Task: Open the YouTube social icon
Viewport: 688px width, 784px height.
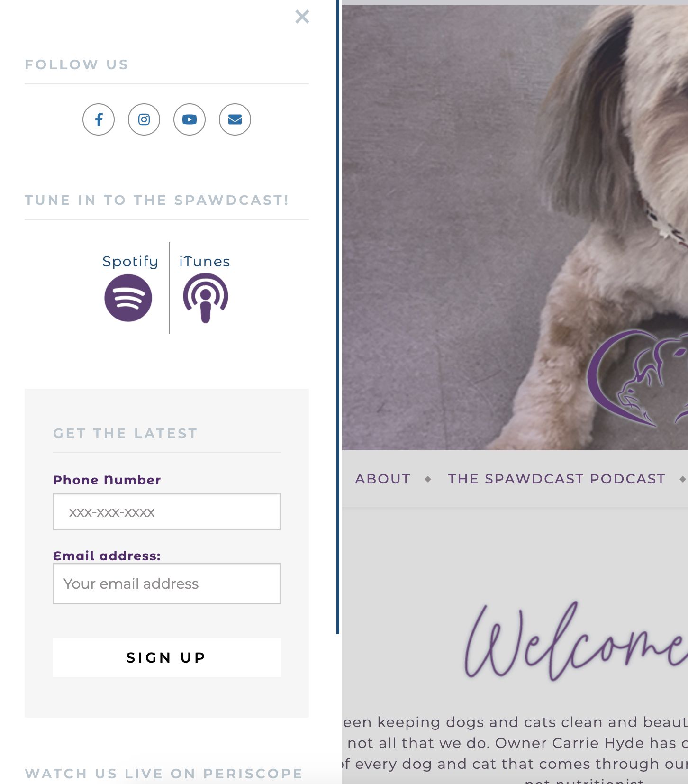Action: (x=190, y=119)
